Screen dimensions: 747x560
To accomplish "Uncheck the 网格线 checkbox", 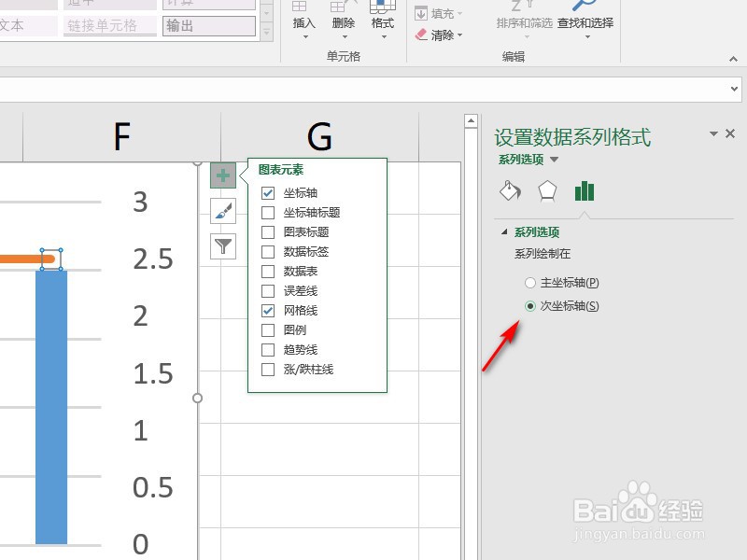I will pos(266,310).
